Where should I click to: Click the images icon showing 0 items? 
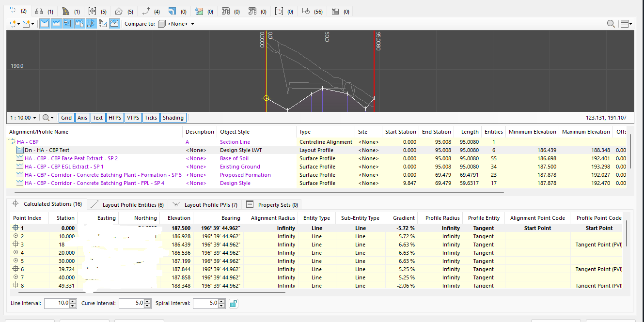tap(200, 11)
